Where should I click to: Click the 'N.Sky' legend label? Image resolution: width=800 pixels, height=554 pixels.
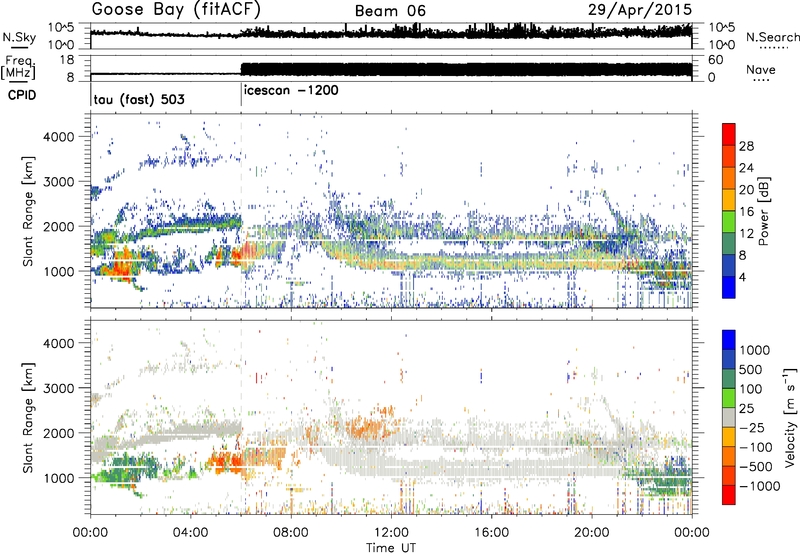(19, 37)
